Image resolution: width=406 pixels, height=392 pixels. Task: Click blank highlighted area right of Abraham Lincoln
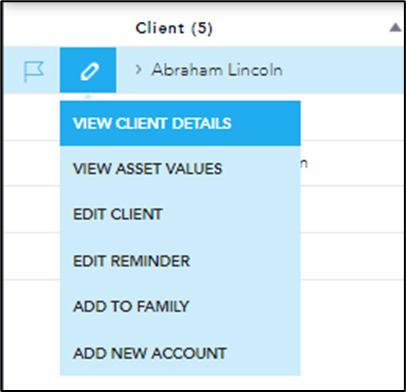pyautogui.click(x=343, y=70)
